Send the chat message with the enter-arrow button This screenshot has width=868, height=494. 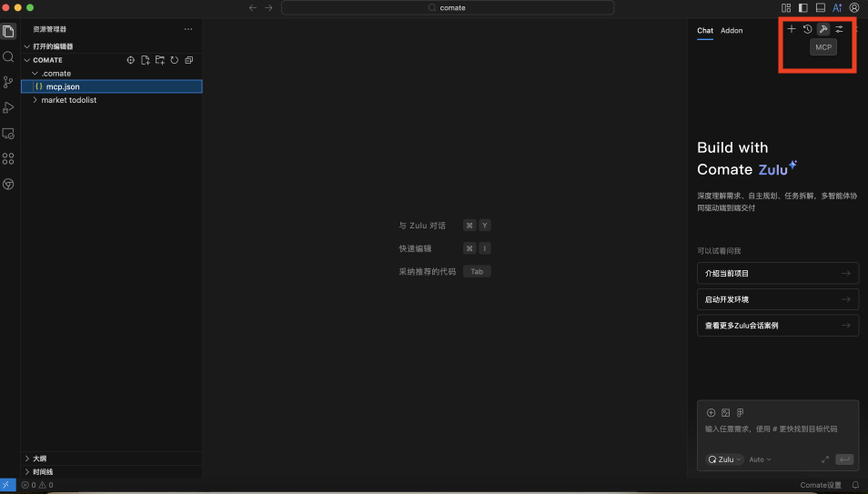(844, 459)
